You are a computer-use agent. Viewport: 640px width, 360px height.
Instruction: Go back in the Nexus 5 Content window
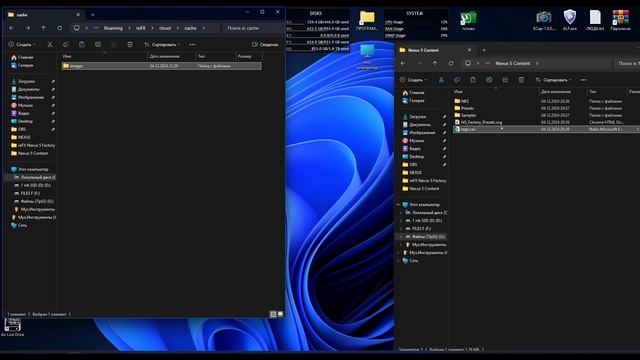[403, 63]
